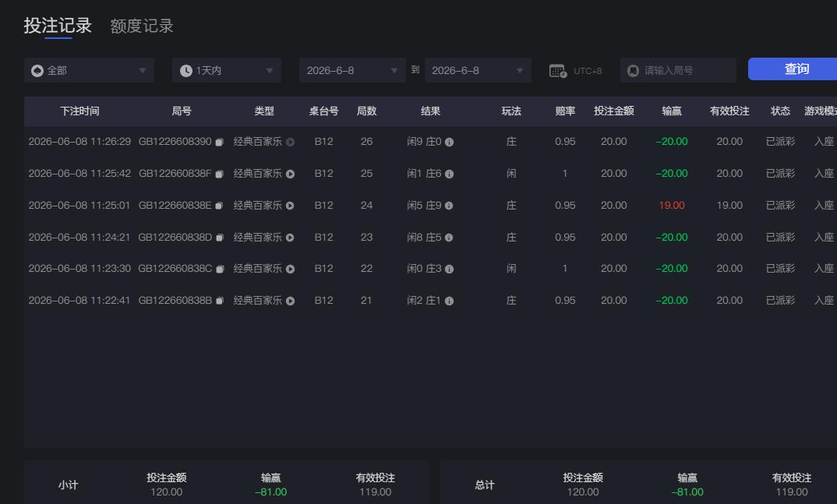This screenshot has width=837, height=504.
Task: Open the UTC+8 calendar timezone icon
Action: 558,70
